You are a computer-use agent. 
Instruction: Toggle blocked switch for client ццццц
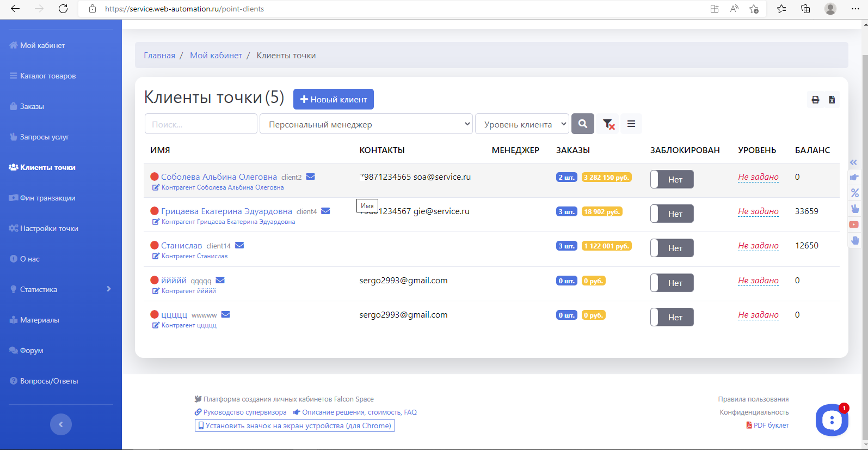[672, 317]
